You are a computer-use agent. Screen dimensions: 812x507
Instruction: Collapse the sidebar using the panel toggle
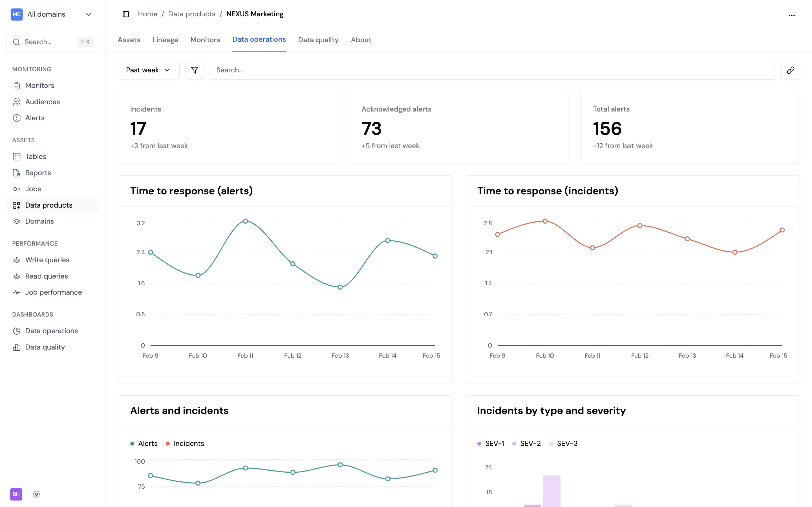click(x=126, y=14)
